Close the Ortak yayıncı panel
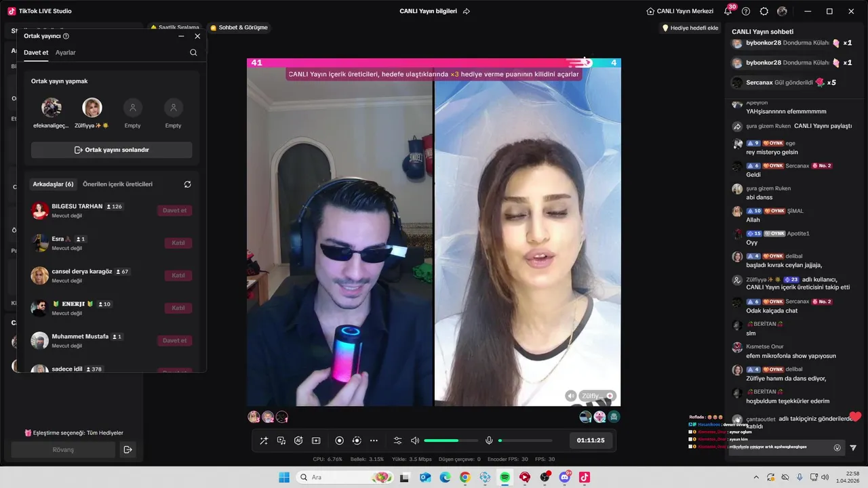This screenshot has height=488, width=868. [197, 36]
